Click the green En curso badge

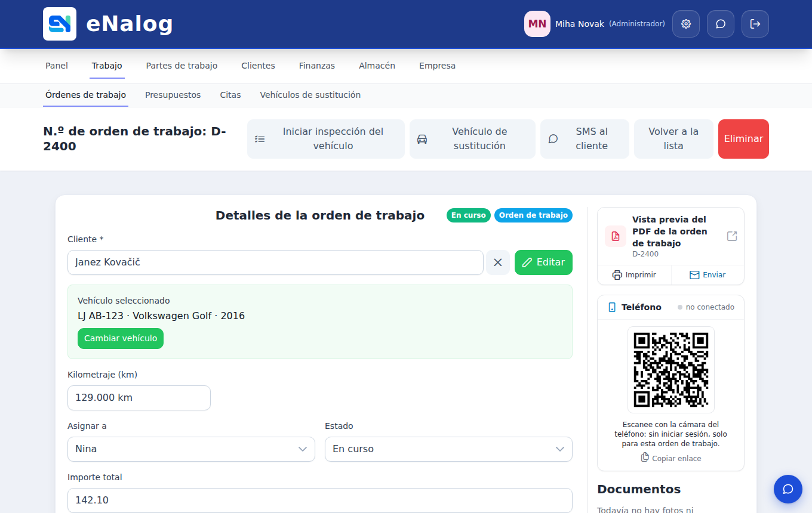pos(469,215)
